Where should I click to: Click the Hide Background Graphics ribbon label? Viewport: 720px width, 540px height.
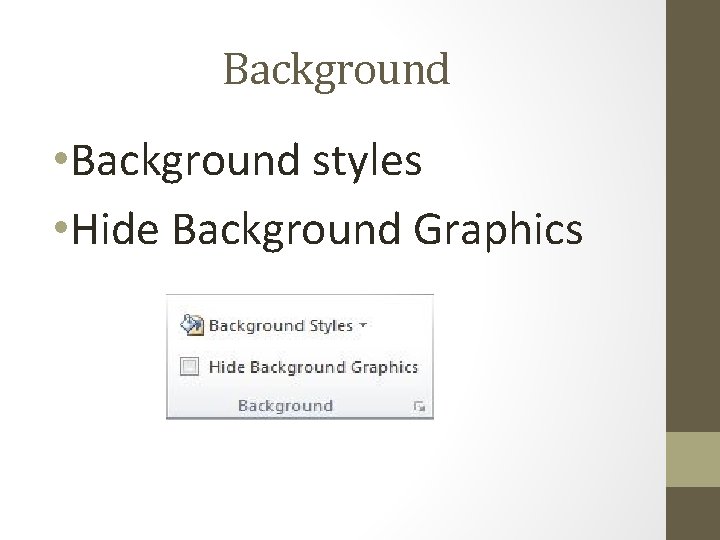point(313,367)
